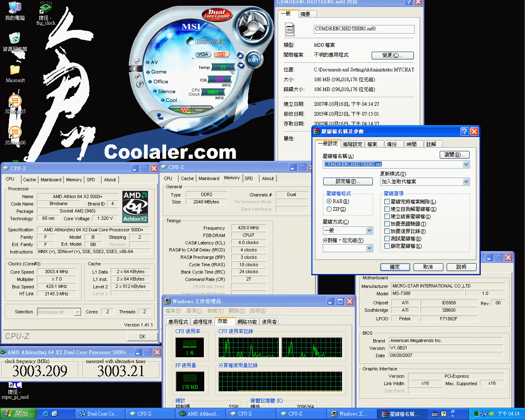Launch the 3DMark06 desktop shortcut
Viewport: 525px width, 420px height.
click(x=15, y=132)
